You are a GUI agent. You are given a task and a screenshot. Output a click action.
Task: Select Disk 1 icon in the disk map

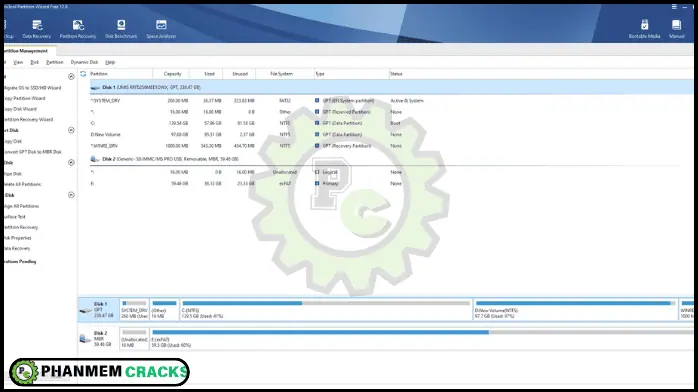(85, 310)
